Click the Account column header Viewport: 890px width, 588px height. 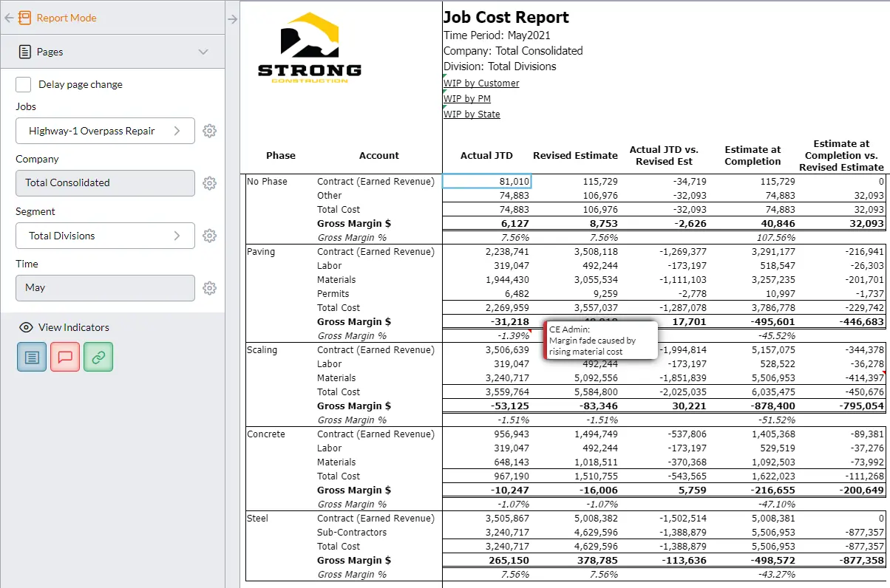(379, 156)
